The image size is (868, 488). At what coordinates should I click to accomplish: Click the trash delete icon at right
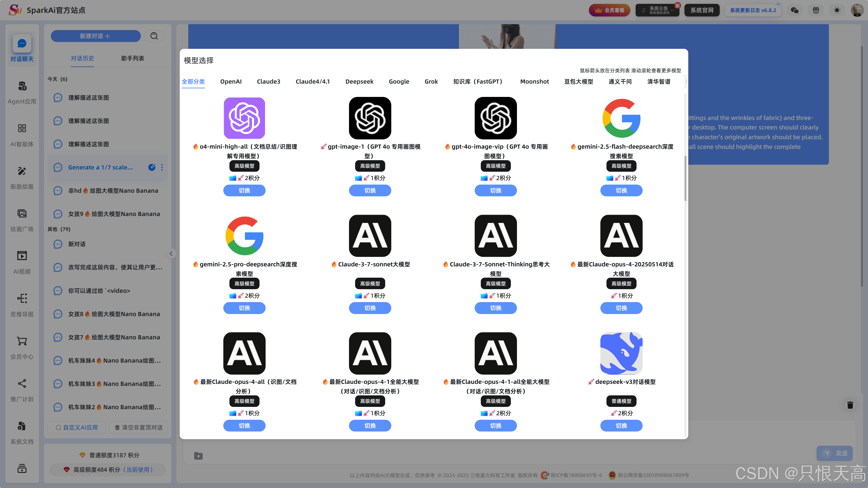(x=850, y=405)
